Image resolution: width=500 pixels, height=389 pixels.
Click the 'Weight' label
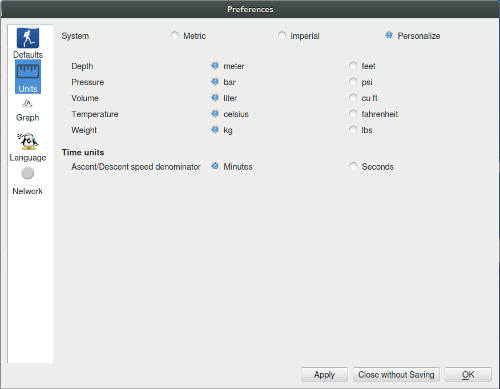tap(84, 130)
